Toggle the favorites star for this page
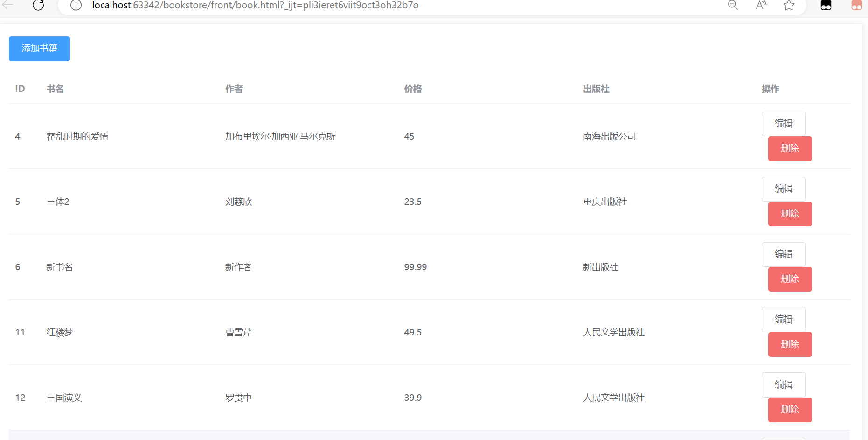This screenshot has height=440, width=868. point(789,5)
